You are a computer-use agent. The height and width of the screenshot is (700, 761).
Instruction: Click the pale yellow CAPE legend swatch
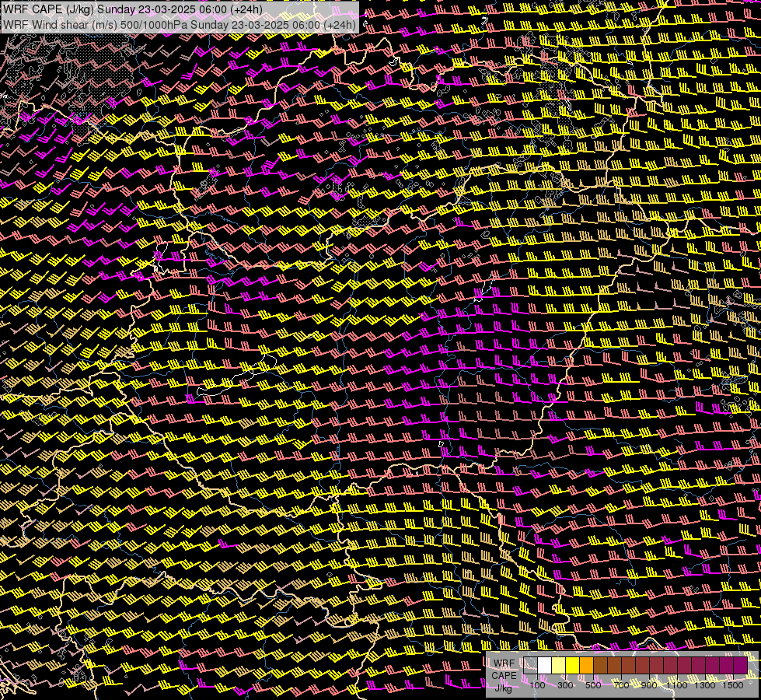[559, 666]
